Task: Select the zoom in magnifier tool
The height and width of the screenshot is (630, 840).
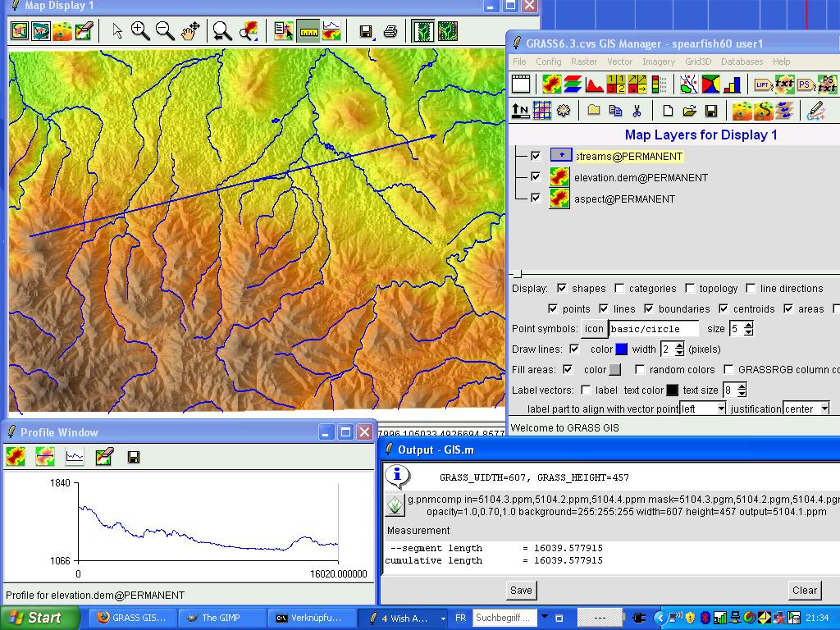Action: coord(140,31)
